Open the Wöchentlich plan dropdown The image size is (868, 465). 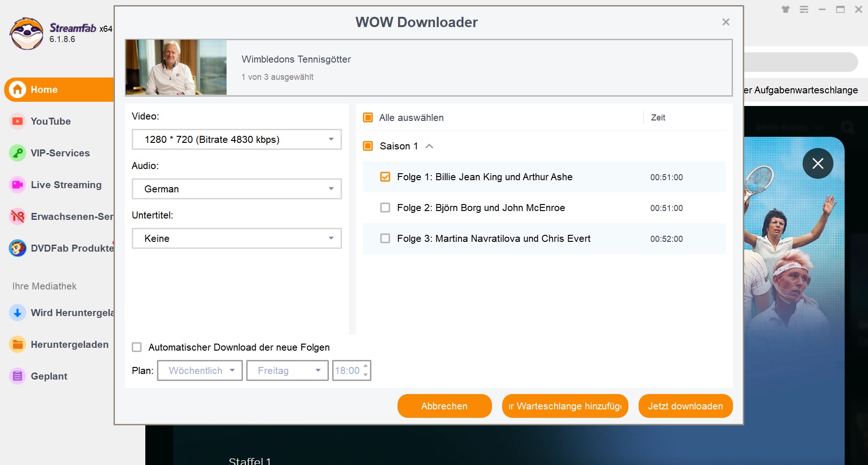point(200,371)
